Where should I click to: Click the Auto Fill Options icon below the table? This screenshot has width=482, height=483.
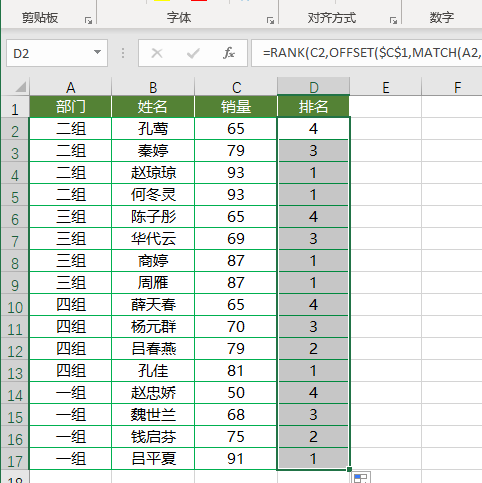[x=361, y=478]
